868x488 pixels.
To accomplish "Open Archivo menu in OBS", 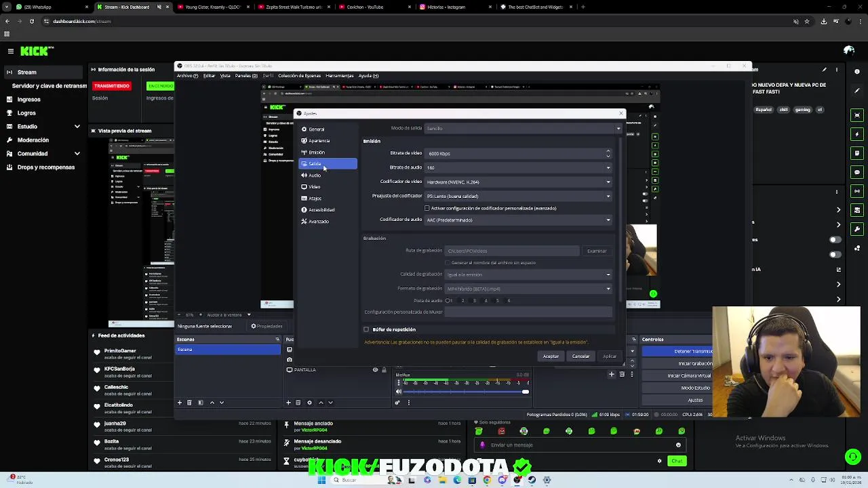I will pyautogui.click(x=187, y=75).
